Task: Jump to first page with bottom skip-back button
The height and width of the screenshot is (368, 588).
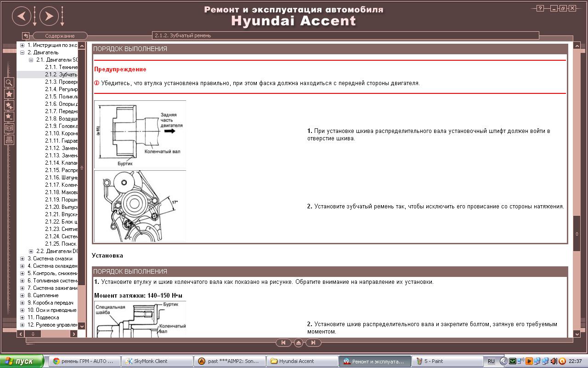Action: [283, 343]
